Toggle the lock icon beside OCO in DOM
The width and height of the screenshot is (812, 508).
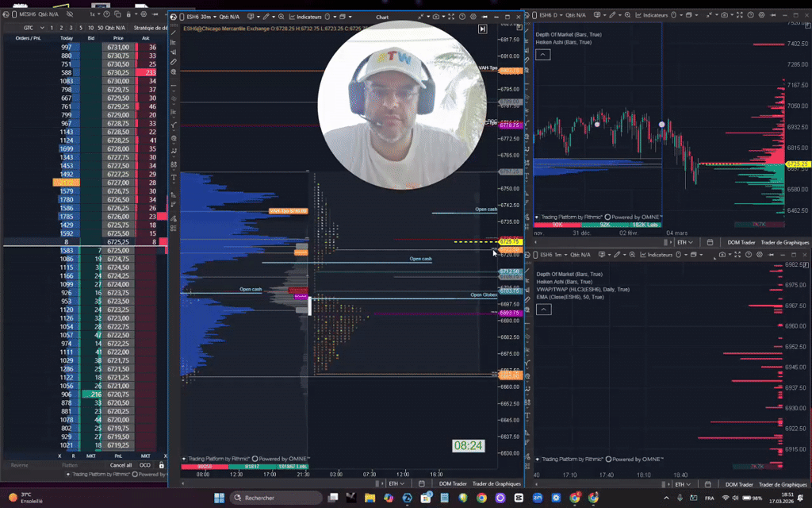click(161, 465)
